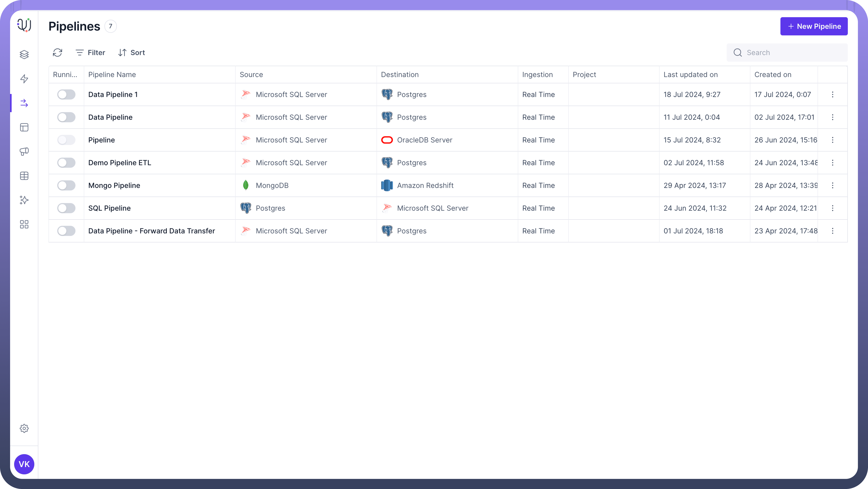
Task: Open the table grid sidebar icon
Action: click(x=24, y=176)
